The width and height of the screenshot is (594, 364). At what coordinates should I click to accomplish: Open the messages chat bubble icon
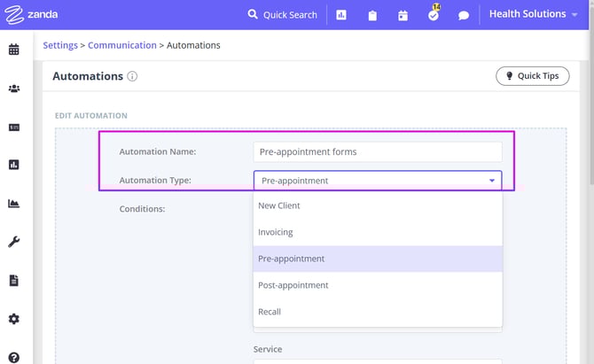(464, 15)
